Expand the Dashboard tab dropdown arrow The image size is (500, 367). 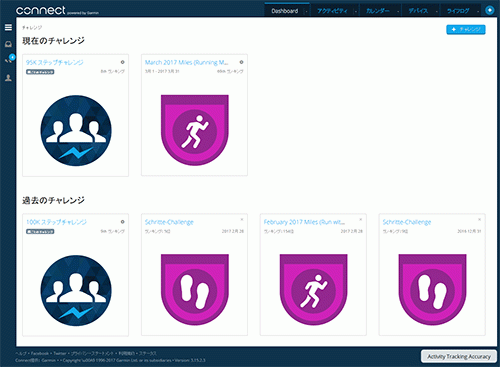pyautogui.click(x=306, y=12)
